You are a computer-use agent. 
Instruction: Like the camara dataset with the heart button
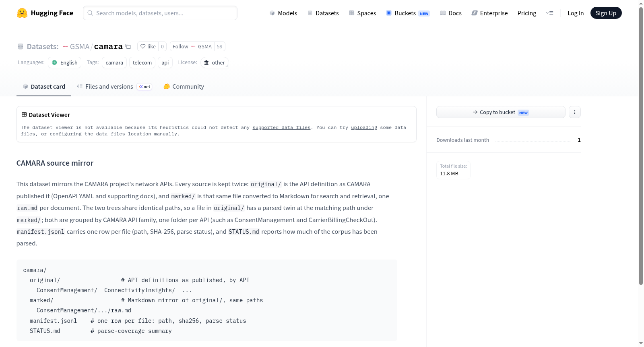tap(148, 46)
